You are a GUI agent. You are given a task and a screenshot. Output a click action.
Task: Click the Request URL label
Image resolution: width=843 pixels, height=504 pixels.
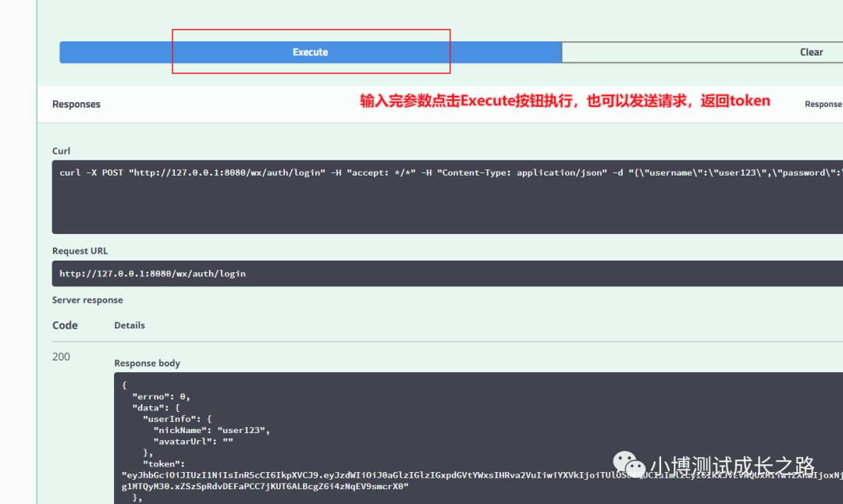80,251
